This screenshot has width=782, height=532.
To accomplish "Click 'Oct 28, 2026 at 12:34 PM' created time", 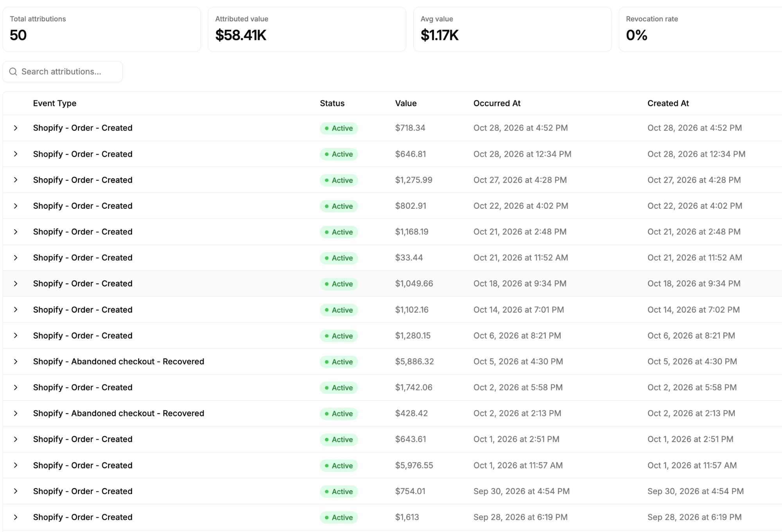I will (696, 154).
